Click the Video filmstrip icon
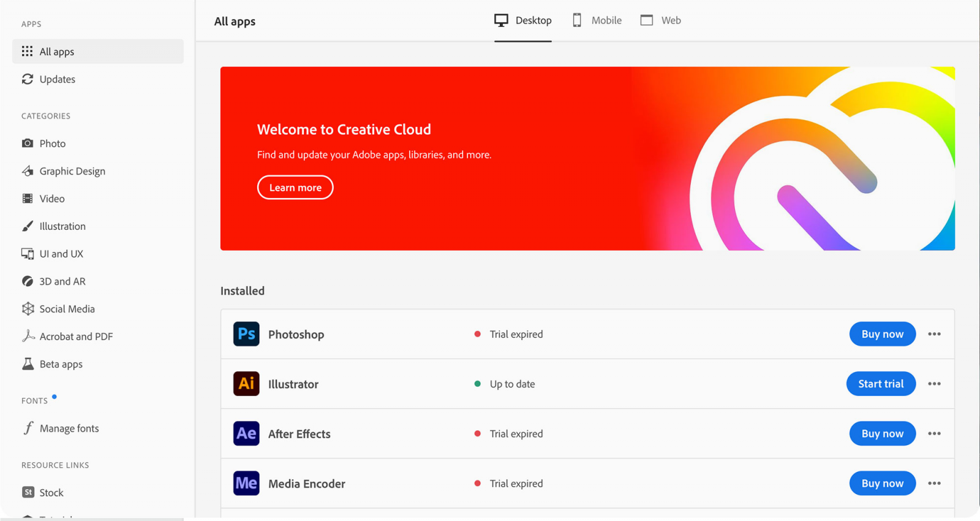Screen dimensions: 980x521 28,199
